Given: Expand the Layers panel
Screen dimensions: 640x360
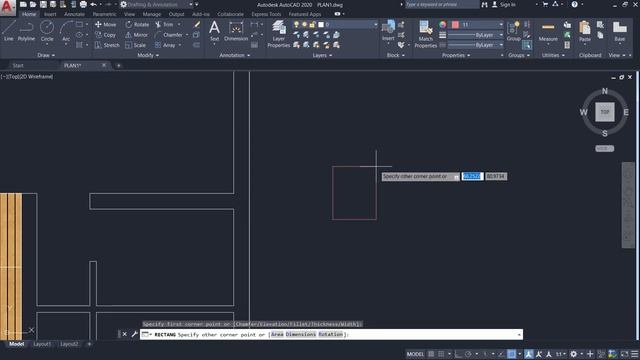Looking at the screenshot, I should pos(322,55).
